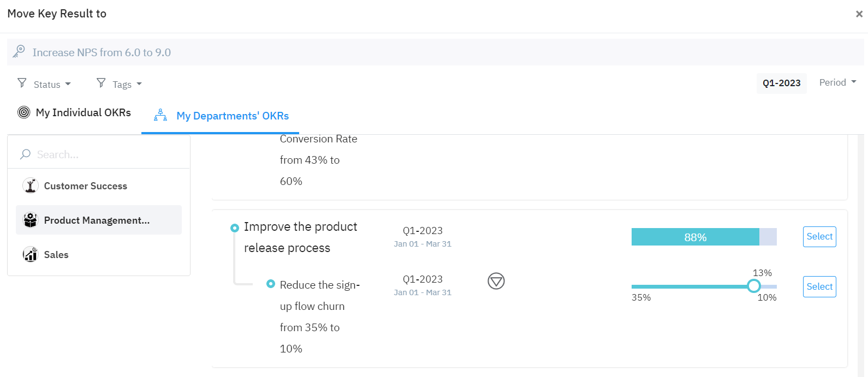Click the key icon beside Increase NPS
868x377 pixels.
19,52
